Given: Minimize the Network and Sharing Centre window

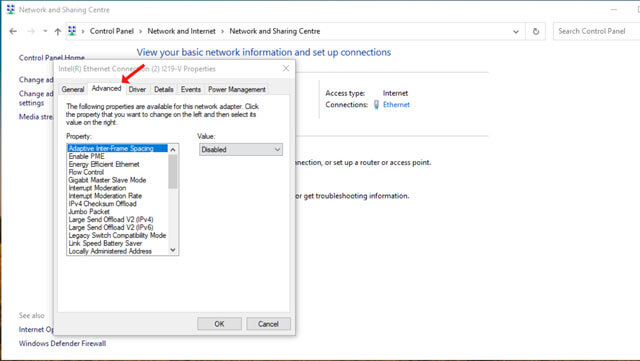Looking at the screenshot, I should coord(613,9).
